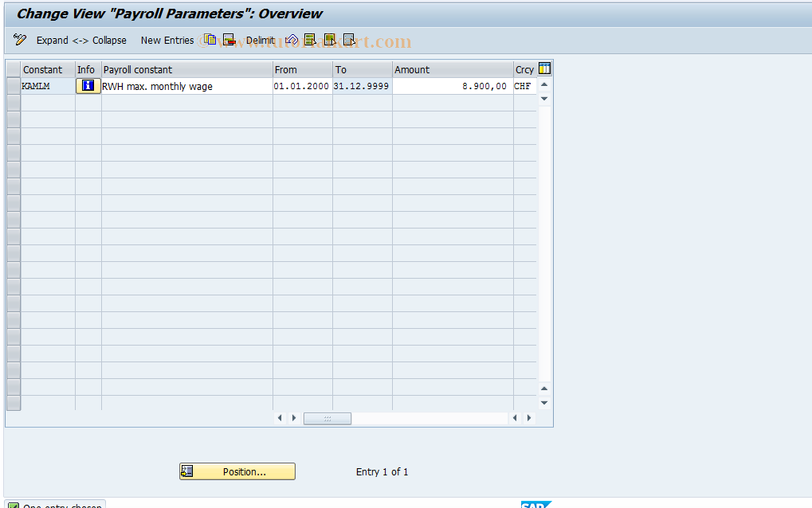This screenshot has width=812, height=508.
Task: Click the Position... button
Action: point(237,471)
